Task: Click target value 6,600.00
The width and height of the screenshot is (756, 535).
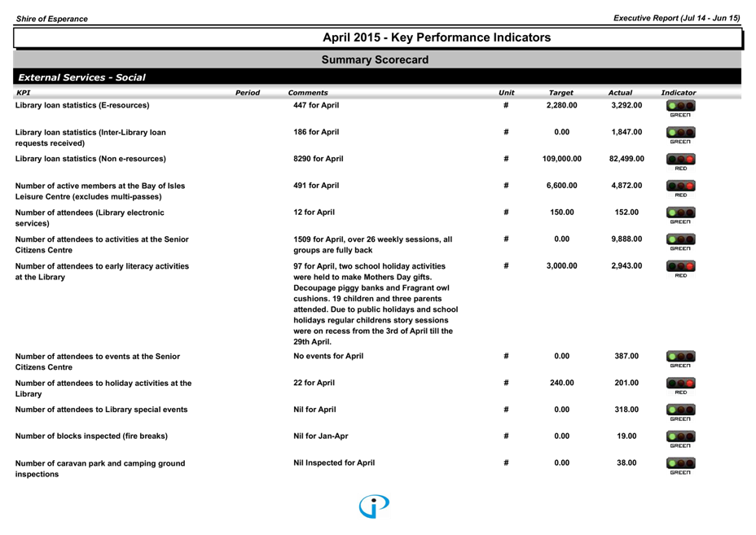Action: pyautogui.click(x=561, y=185)
